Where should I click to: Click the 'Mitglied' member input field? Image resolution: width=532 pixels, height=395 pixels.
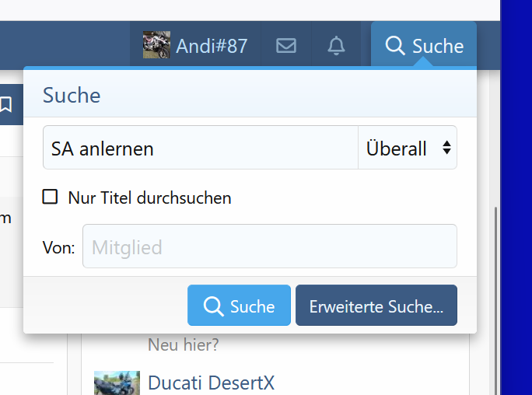[269, 247]
